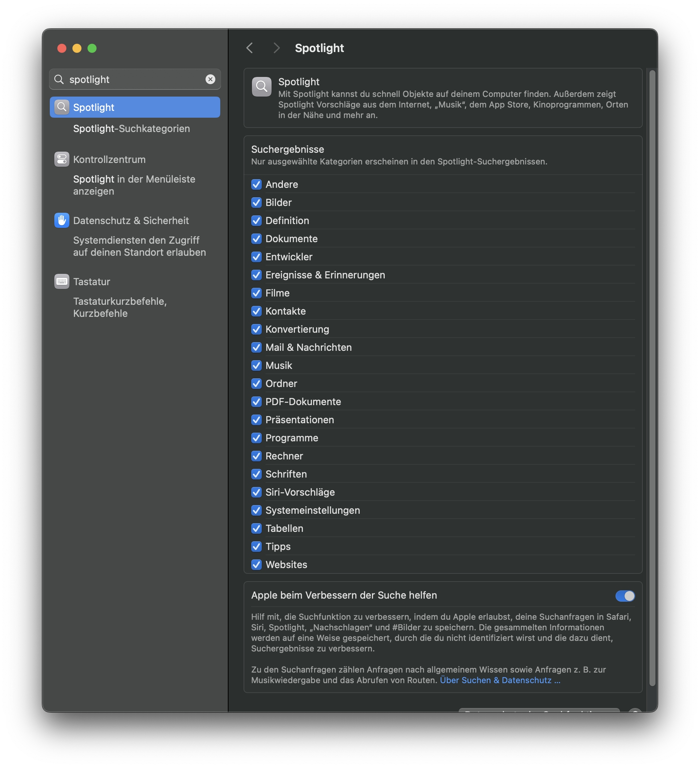Uncheck the Kontakte checkbox

point(257,311)
